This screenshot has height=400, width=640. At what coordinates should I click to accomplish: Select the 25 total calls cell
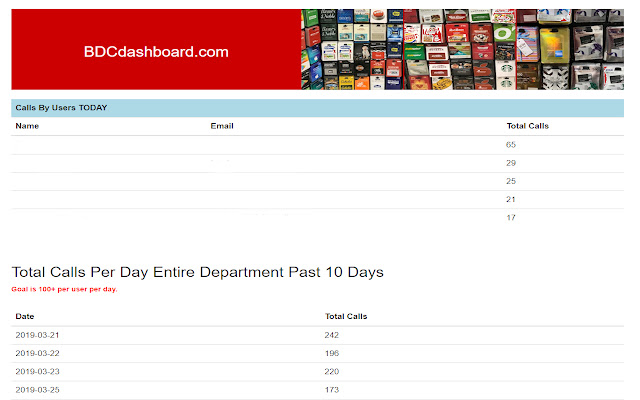[511, 181]
